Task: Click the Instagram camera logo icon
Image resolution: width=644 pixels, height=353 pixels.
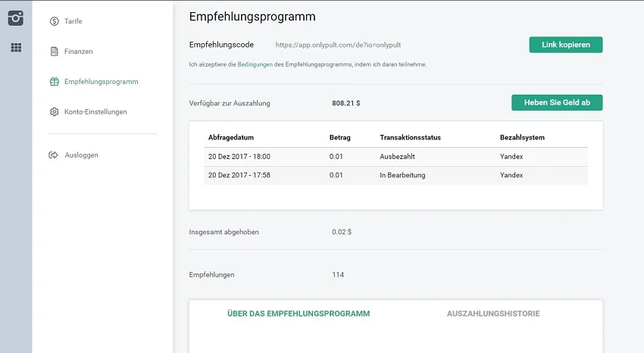Action: (x=16, y=17)
